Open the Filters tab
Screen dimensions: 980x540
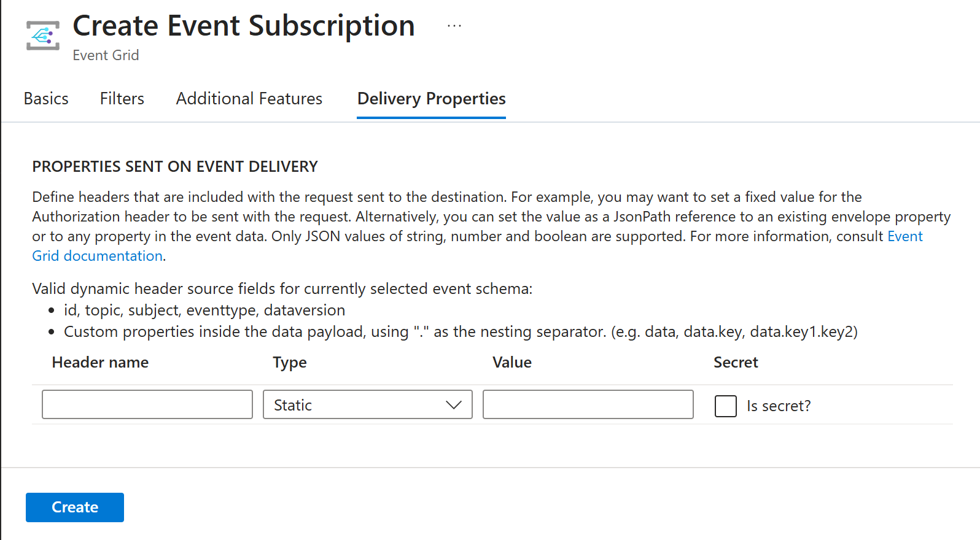122,99
